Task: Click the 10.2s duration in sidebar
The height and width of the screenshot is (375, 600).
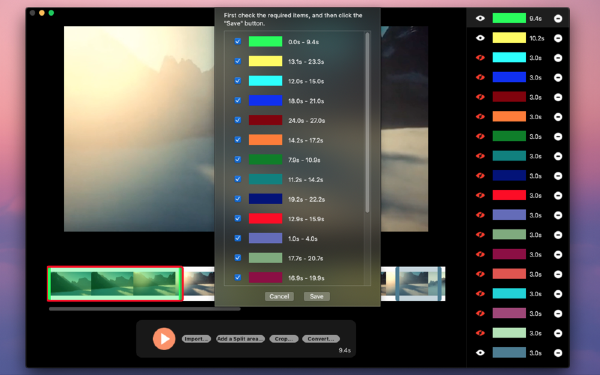Action: coord(537,38)
